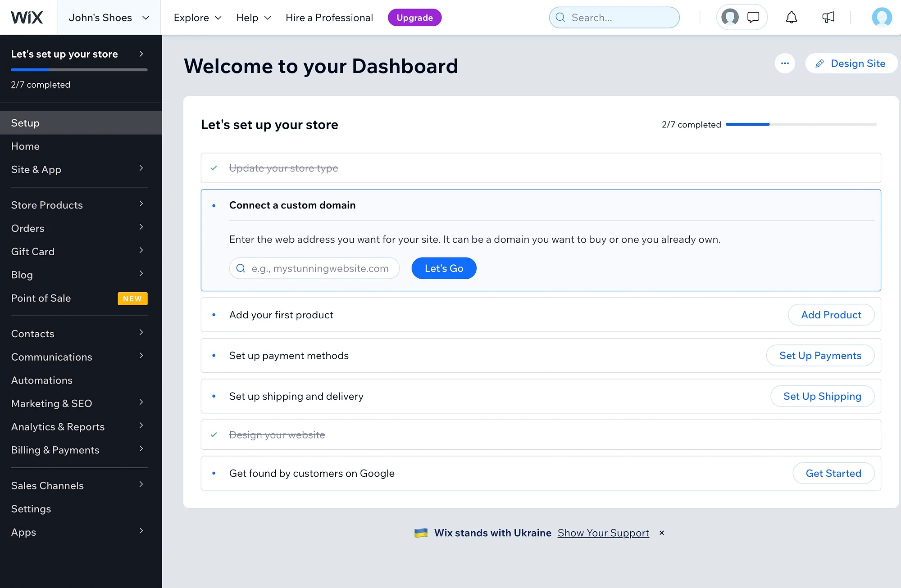Click the Let's Go button
This screenshot has height=588, width=901.
[x=444, y=268]
